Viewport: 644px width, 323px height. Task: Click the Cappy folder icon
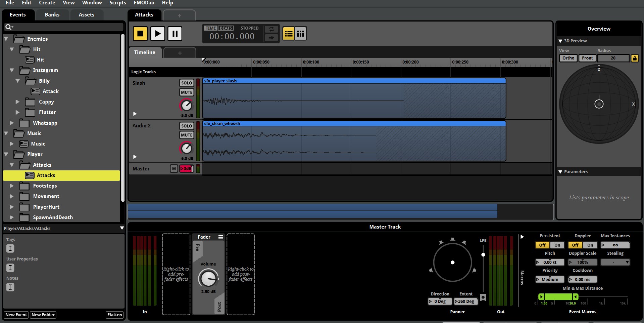[30, 102]
